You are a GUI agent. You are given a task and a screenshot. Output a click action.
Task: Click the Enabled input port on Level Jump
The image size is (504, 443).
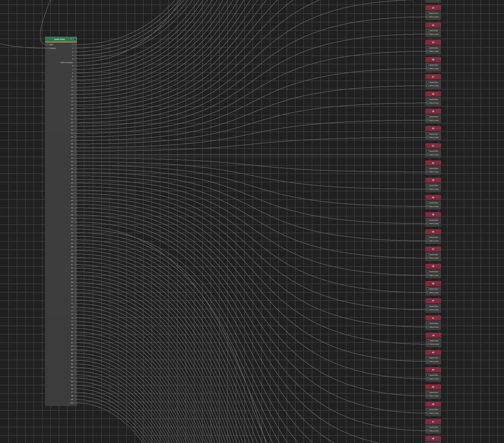point(47,48)
